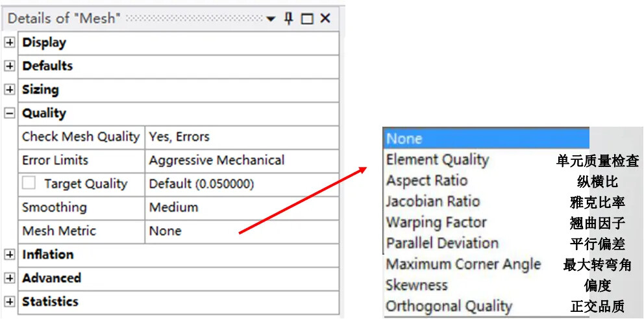
Task: Open Error Limits Aggressive Mechanical dropdown
Action: (241, 160)
